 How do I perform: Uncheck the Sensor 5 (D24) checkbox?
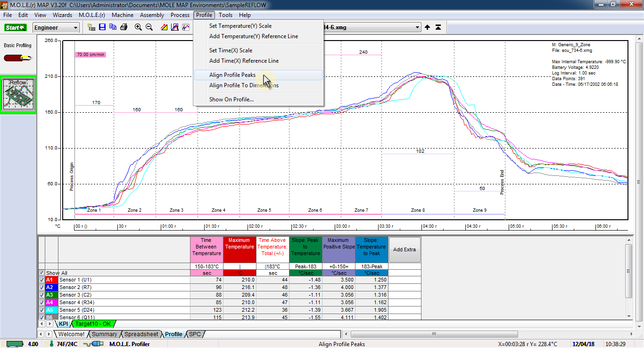[41, 310]
